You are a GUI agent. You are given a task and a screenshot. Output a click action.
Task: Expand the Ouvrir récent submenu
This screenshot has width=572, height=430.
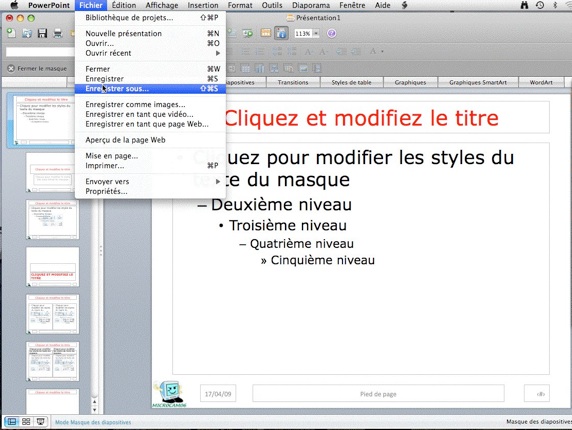point(150,53)
